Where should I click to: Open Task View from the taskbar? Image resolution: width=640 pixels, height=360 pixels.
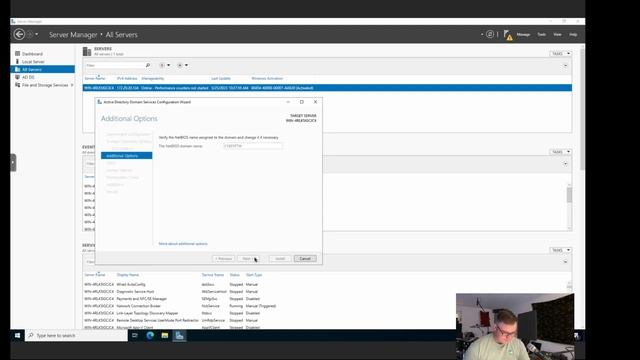(x=135, y=336)
